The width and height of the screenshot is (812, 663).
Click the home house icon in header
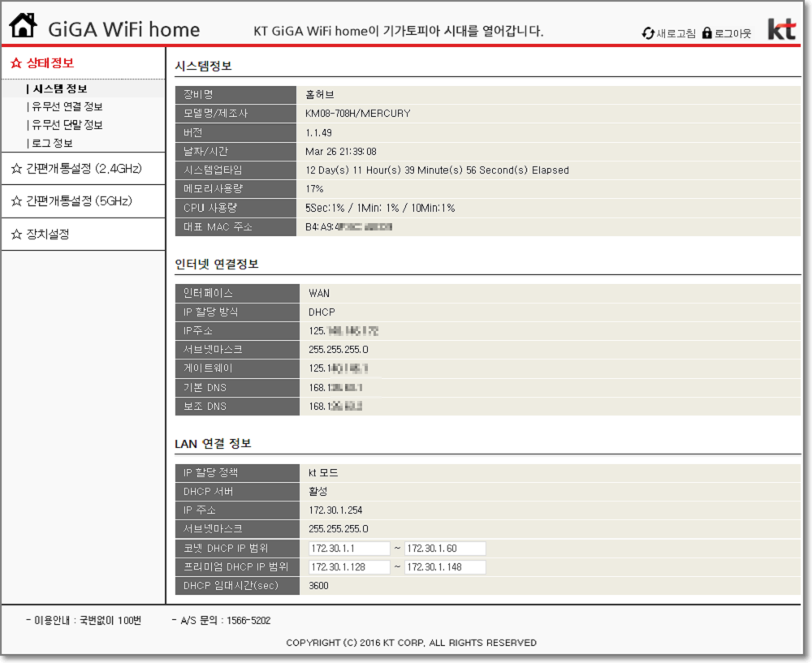click(24, 25)
